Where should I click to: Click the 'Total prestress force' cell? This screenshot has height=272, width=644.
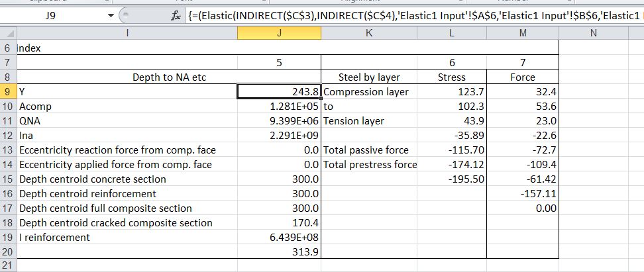coord(369,164)
